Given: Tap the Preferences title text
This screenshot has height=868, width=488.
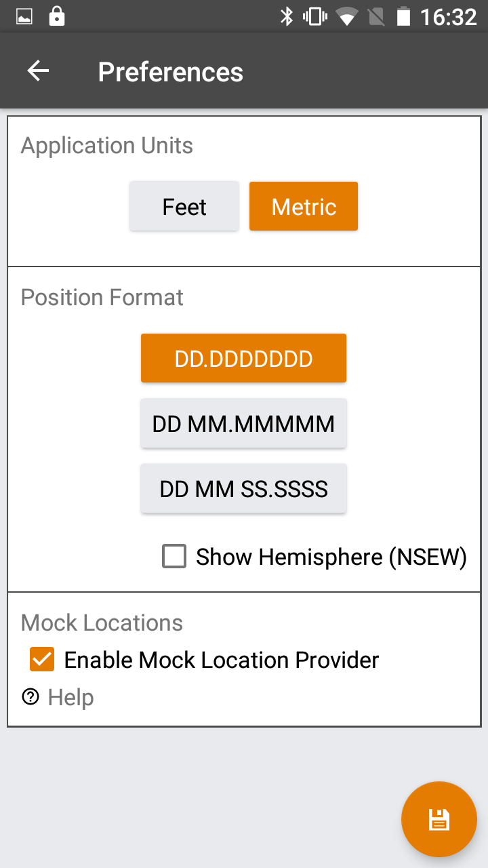Looking at the screenshot, I should pos(170,72).
